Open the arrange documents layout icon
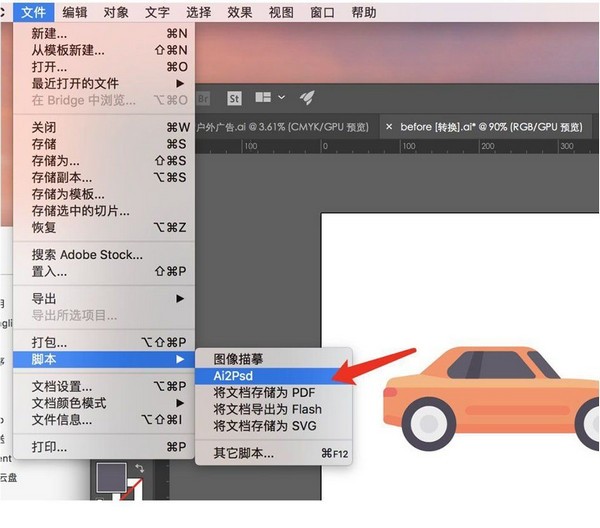 (x=263, y=97)
